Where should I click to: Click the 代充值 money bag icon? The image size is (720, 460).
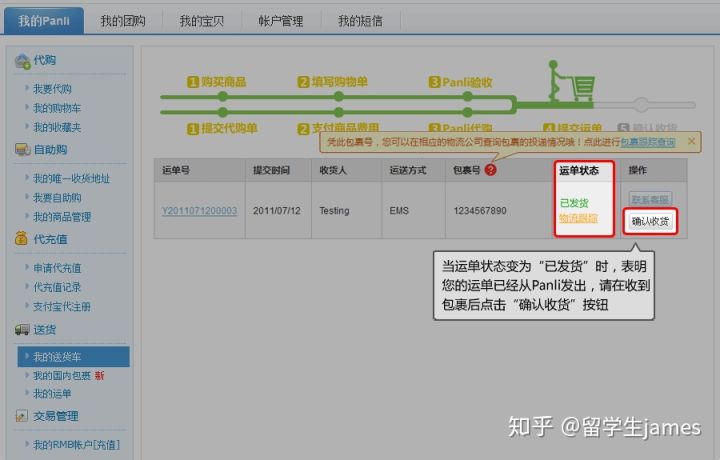pyautogui.click(x=22, y=238)
